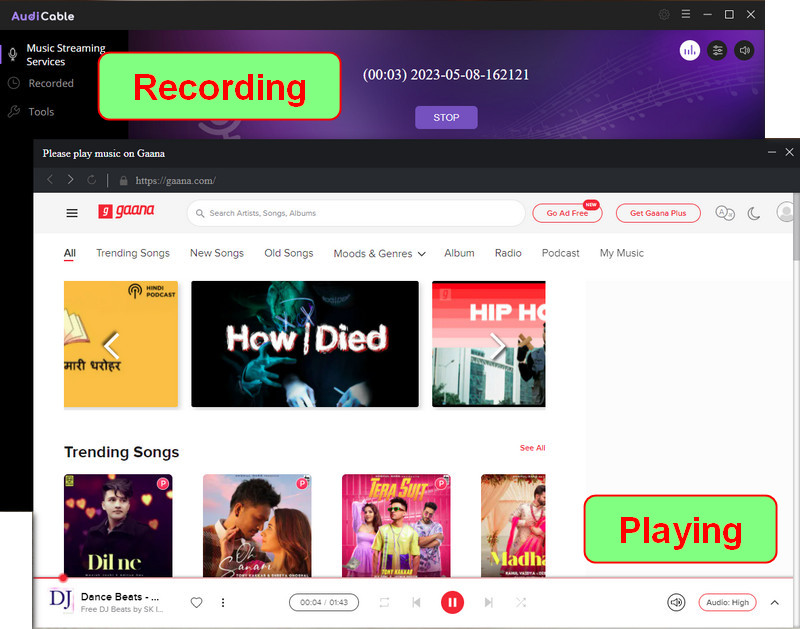Toggle AudiCable speaker mute icon
The image size is (800, 629).
coord(744,51)
